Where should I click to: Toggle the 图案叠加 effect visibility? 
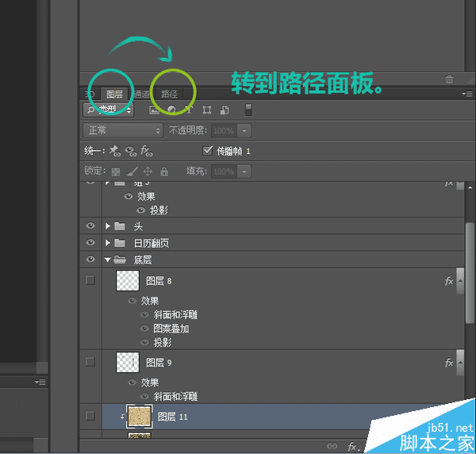point(145,329)
